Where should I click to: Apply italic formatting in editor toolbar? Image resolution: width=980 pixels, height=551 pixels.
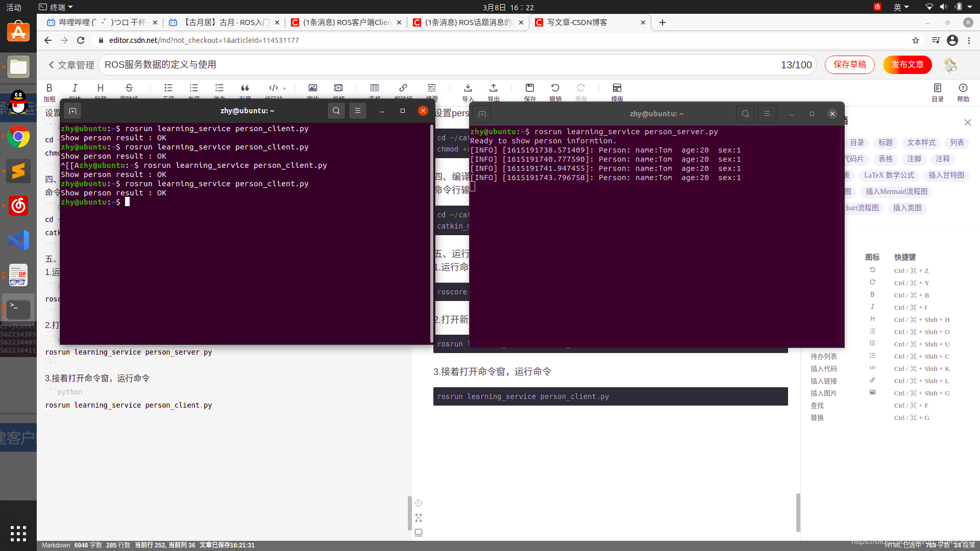pos(75,88)
